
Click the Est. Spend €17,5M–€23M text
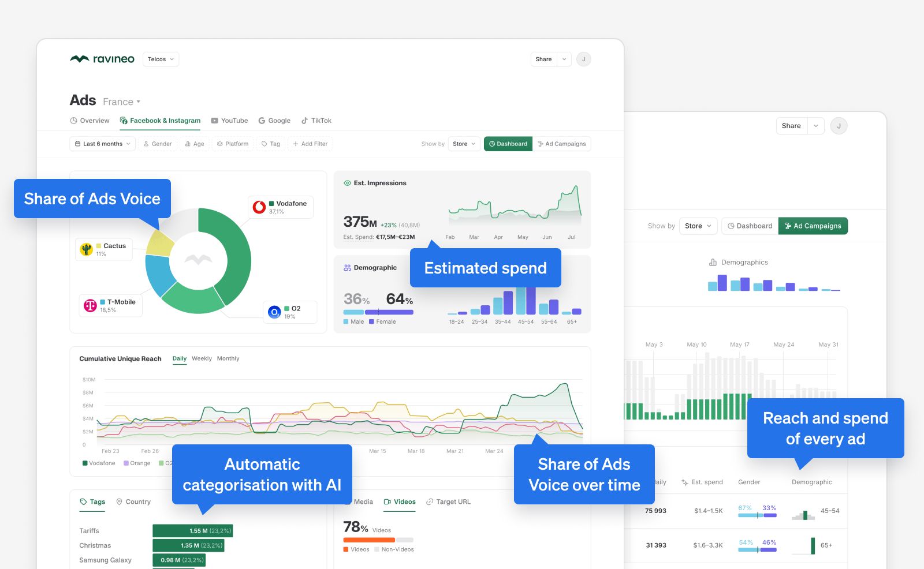(x=379, y=237)
